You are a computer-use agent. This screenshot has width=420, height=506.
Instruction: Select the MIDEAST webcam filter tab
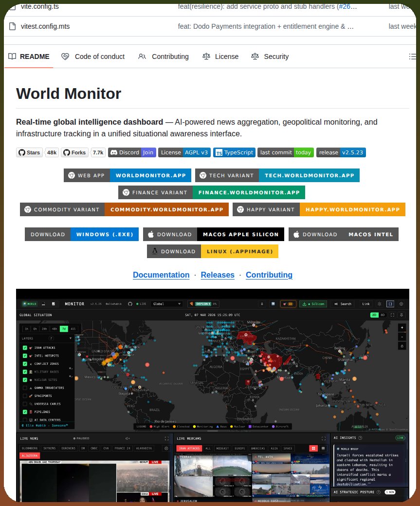222,449
